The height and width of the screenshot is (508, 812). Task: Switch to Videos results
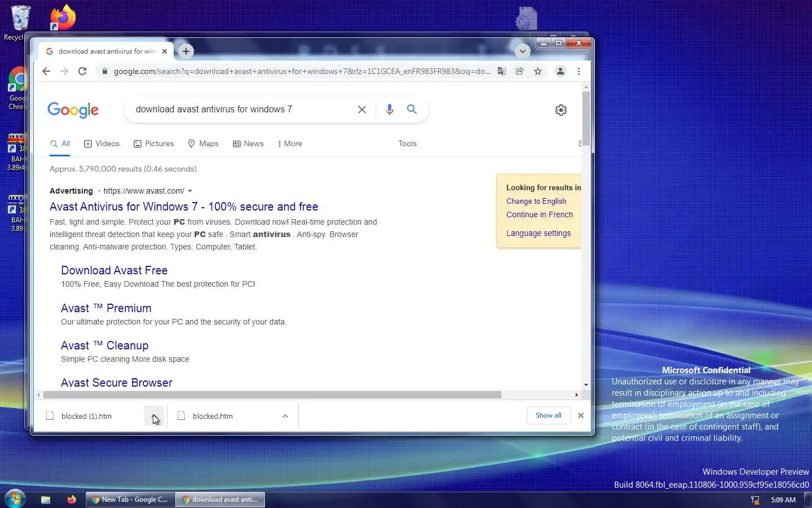point(102,144)
